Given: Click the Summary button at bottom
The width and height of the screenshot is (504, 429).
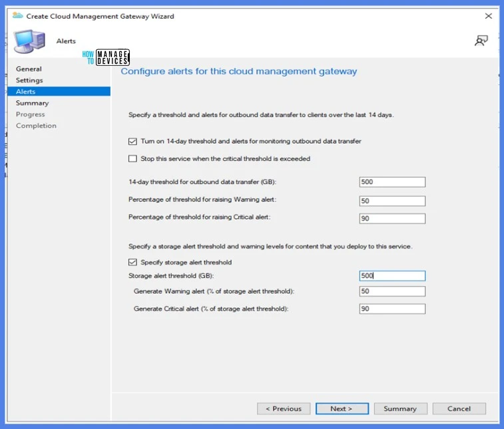Looking at the screenshot, I should pyautogui.click(x=400, y=408).
